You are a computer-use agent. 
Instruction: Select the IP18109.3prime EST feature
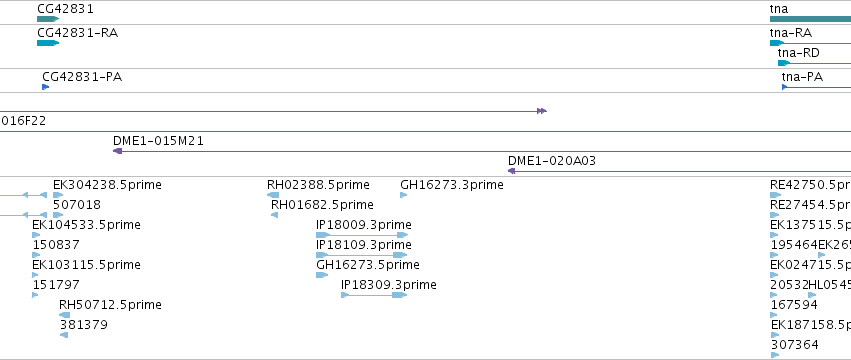(x=362, y=255)
